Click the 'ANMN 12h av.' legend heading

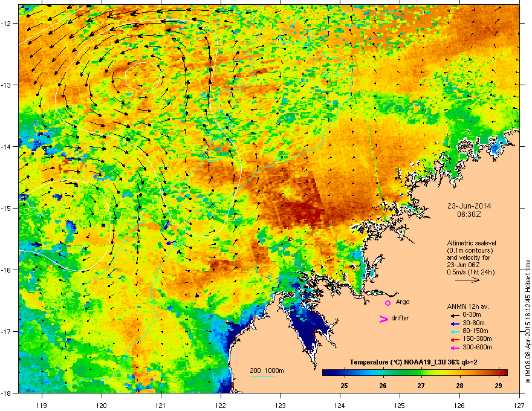pos(468,306)
